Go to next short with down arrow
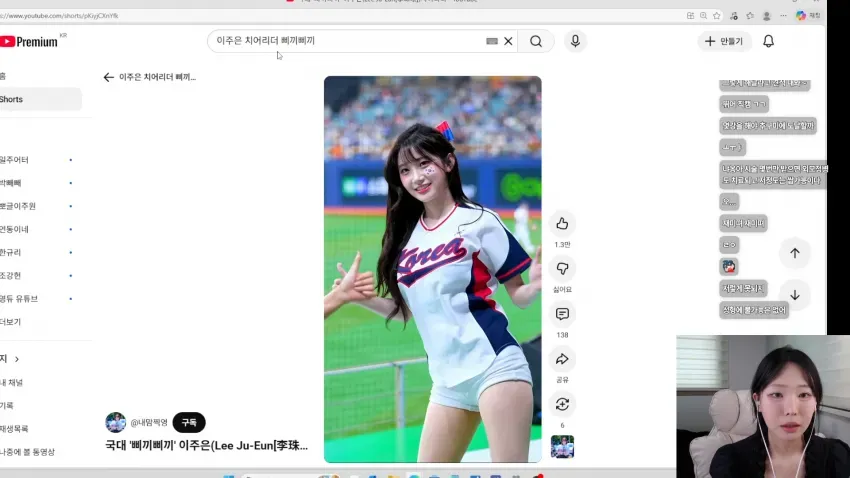The image size is (850, 478). (795, 295)
